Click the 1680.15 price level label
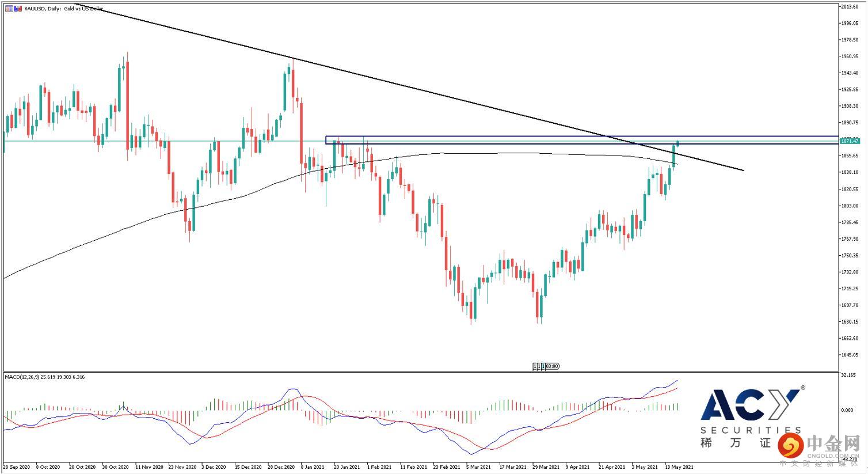 [850, 321]
